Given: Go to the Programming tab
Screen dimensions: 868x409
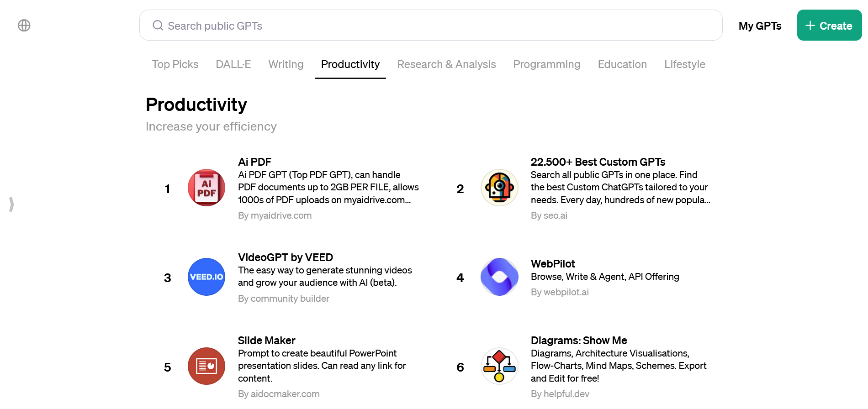Looking at the screenshot, I should click(546, 64).
